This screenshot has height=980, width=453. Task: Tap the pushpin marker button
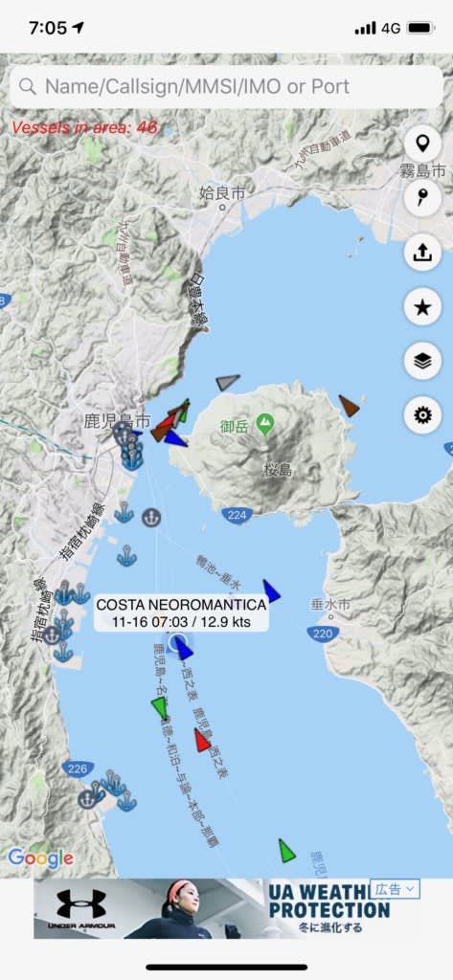pyautogui.click(x=422, y=199)
